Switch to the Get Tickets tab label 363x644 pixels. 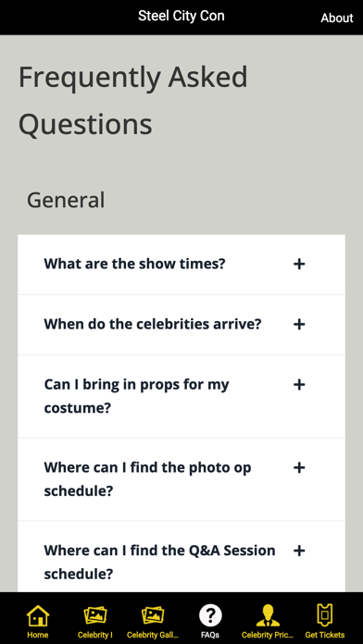(x=325, y=635)
